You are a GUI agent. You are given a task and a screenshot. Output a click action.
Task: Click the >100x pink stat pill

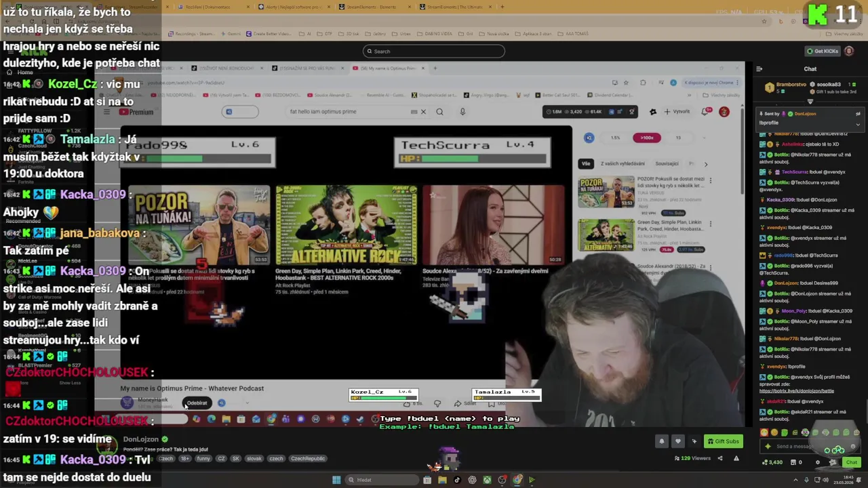(x=647, y=138)
